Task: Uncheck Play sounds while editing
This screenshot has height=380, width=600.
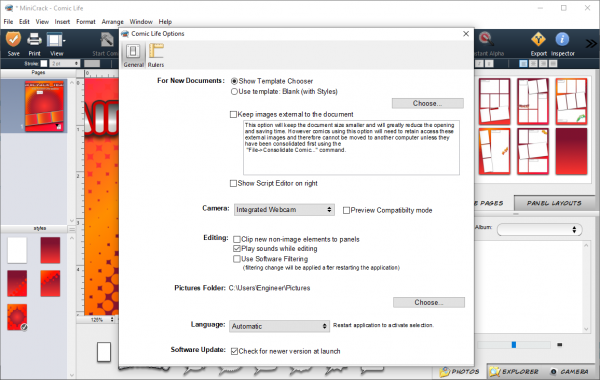Action: pyautogui.click(x=237, y=249)
